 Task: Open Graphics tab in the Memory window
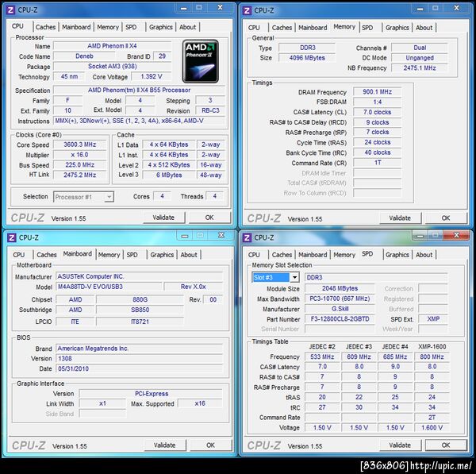click(x=397, y=28)
